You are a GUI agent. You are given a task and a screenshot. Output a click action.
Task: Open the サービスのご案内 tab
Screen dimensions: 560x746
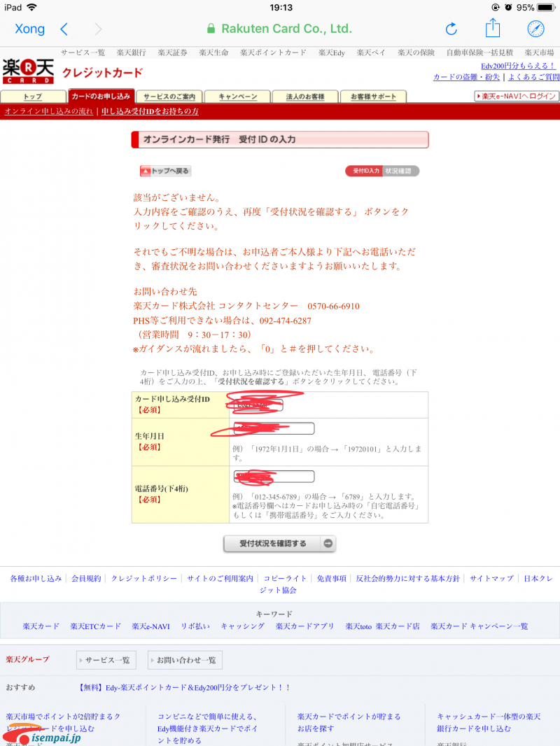(169, 97)
